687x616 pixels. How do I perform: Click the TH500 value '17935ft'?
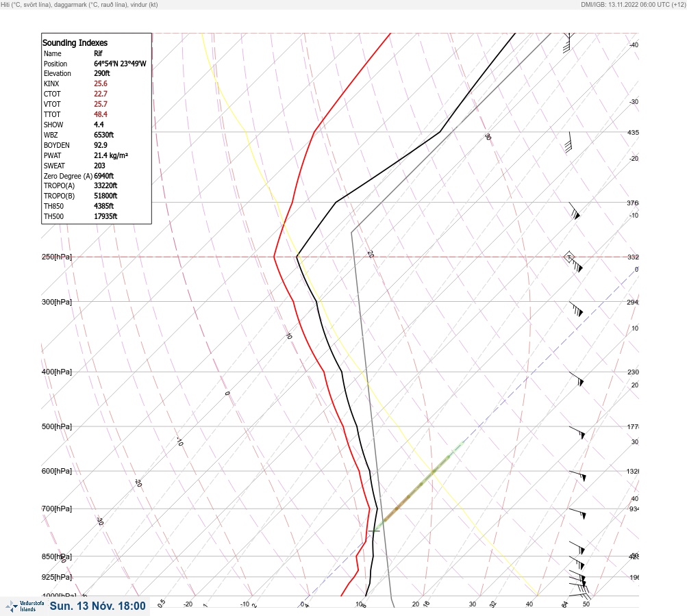(x=105, y=216)
